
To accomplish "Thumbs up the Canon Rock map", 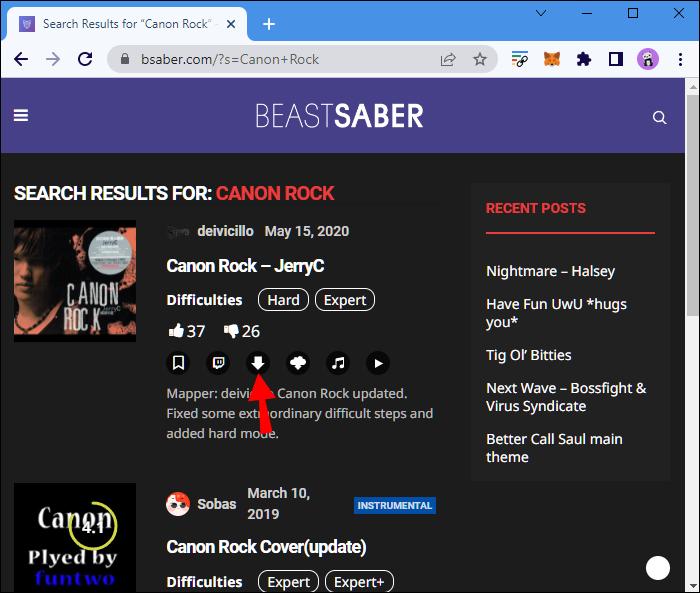I will click(x=176, y=330).
